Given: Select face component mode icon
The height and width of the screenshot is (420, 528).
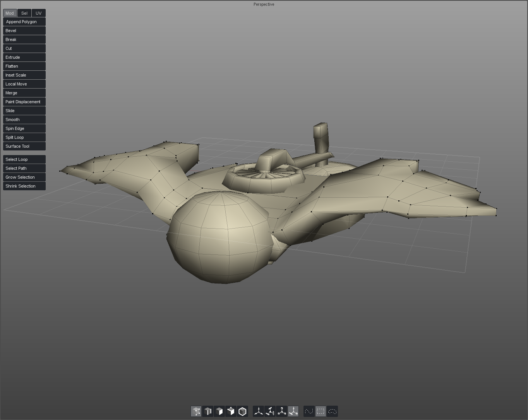Looking at the screenshot, I should point(219,411).
